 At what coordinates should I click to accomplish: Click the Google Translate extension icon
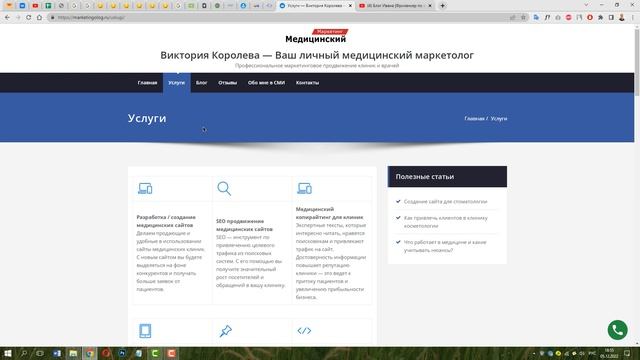pyautogui.click(x=536, y=18)
